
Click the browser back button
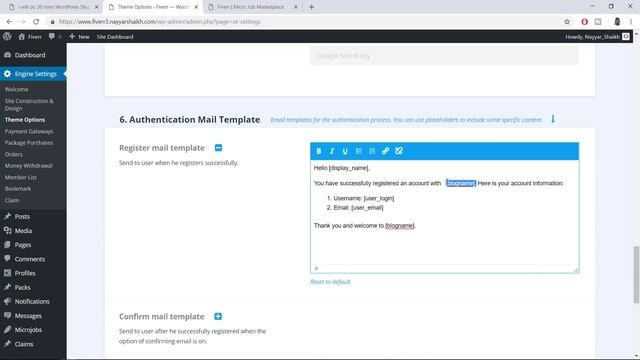(9, 22)
